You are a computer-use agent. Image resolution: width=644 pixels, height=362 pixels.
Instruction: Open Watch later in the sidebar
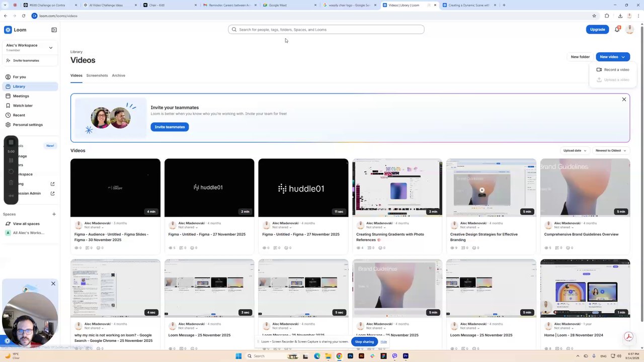coord(30,106)
